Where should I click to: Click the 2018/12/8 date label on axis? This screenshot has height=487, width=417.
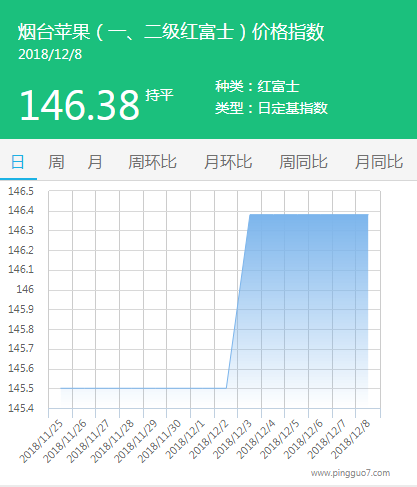351,439
